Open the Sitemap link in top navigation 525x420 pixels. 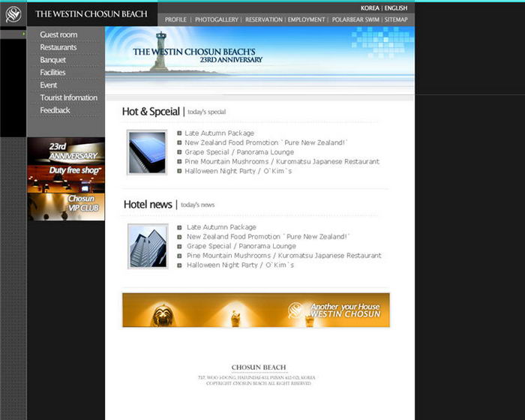[x=396, y=19]
